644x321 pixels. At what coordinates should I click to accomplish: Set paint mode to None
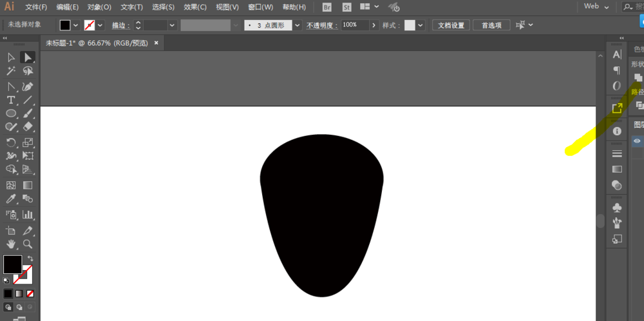point(30,294)
